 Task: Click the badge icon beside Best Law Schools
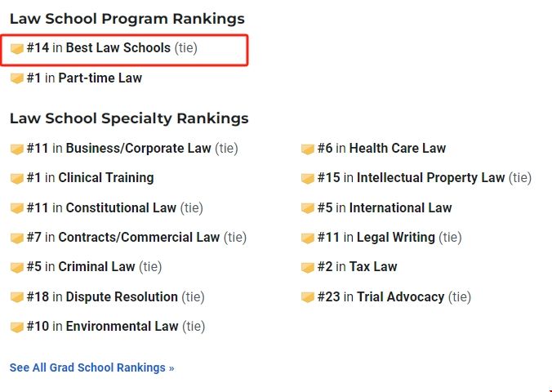[x=16, y=49]
